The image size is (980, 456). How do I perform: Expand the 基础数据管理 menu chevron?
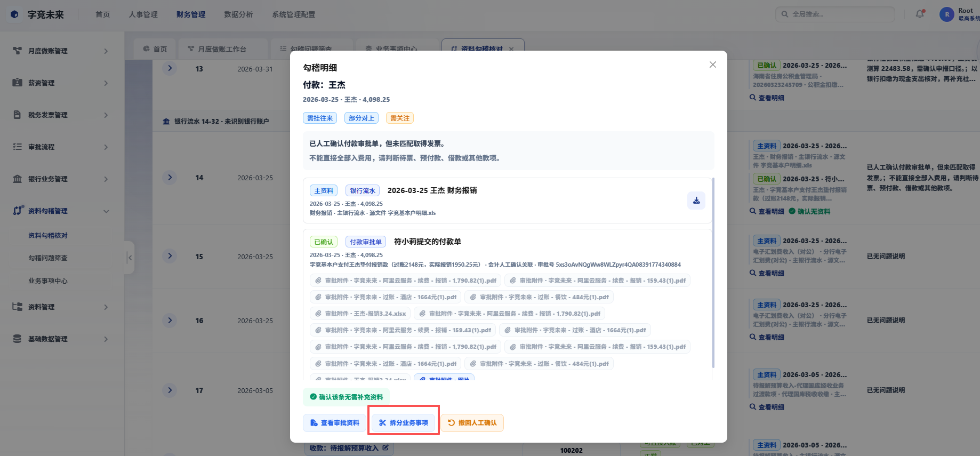point(106,339)
